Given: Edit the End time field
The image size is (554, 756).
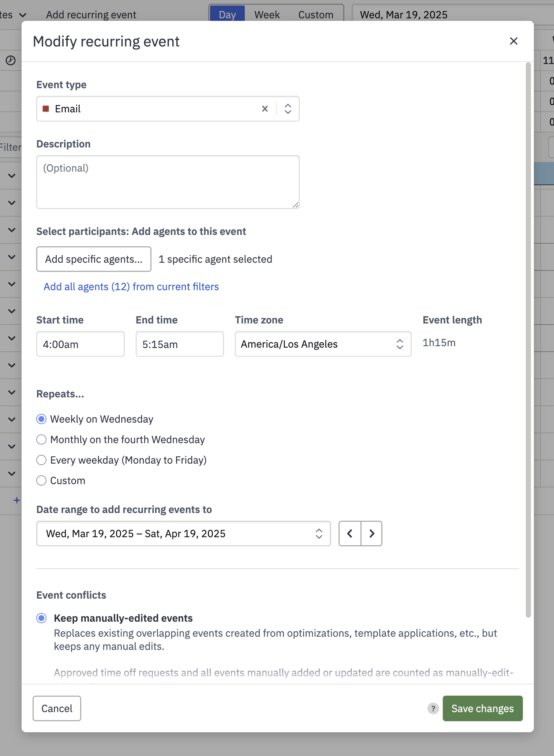Looking at the screenshot, I should click(180, 344).
